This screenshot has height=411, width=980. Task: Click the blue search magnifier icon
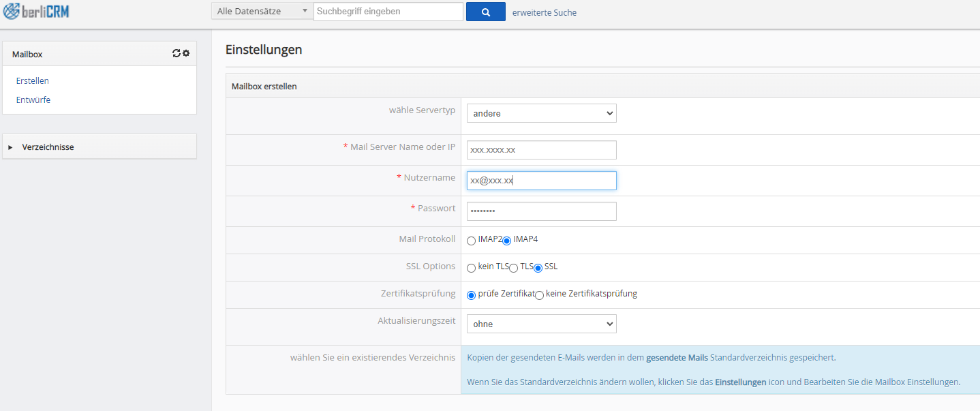pyautogui.click(x=485, y=12)
